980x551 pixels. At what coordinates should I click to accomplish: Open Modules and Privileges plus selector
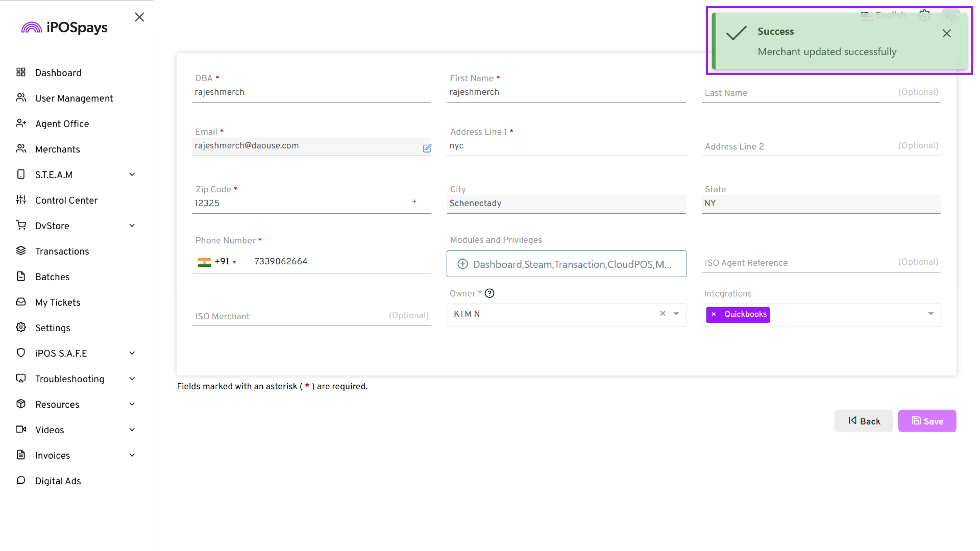(463, 264)
